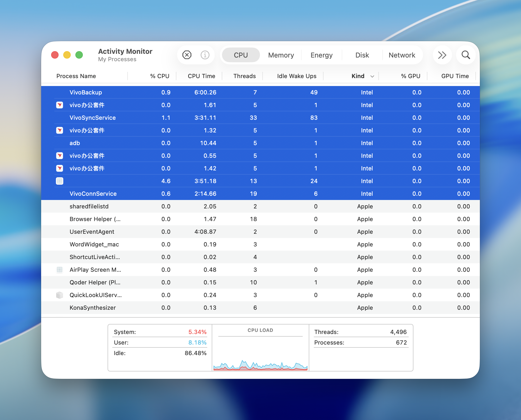The width and height of the screenshot is (521, 420).
Task: Click the QuickLookUIServ process icon
Action: [x=60, y=295]
